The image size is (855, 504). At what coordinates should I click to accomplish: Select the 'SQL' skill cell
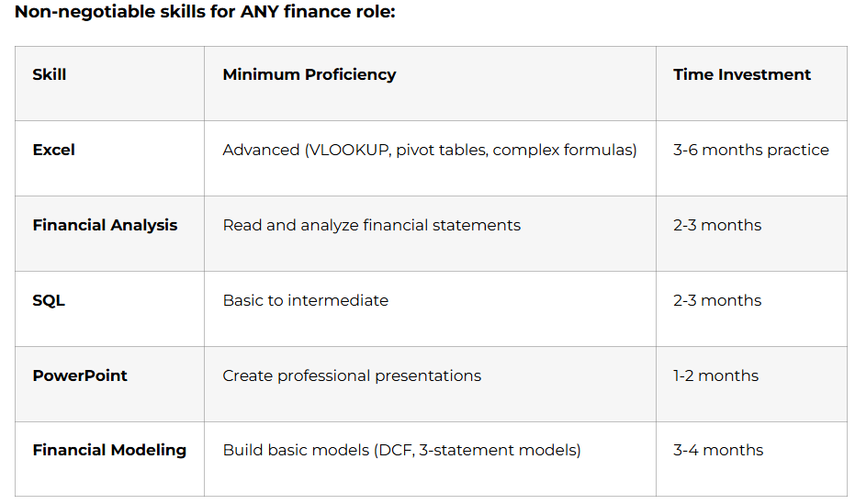click(49, 301)
